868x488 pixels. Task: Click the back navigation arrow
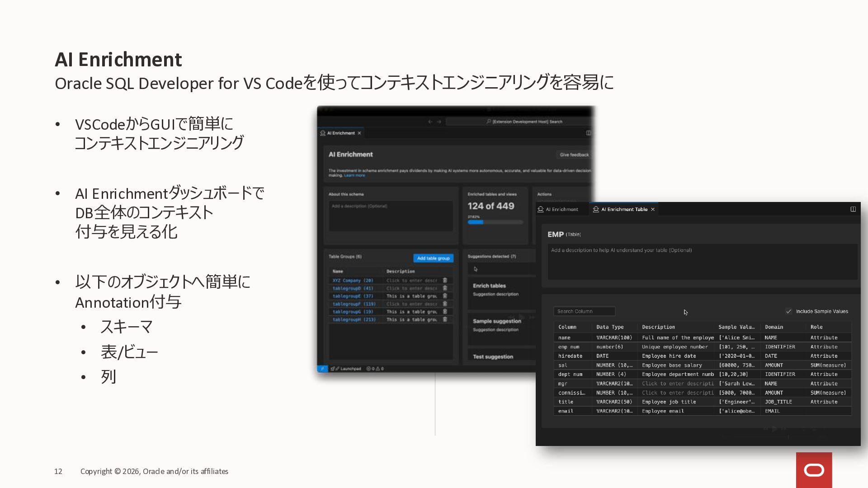pos(430,122)
